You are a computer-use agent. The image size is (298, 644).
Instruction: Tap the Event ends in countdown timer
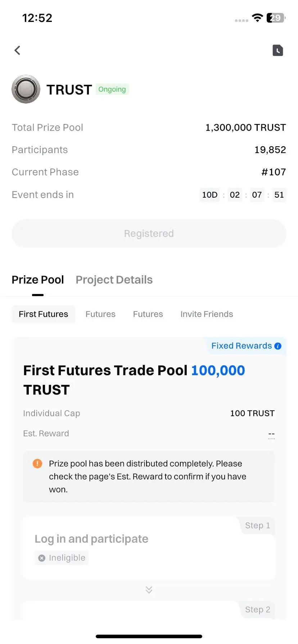pos(243,195)
